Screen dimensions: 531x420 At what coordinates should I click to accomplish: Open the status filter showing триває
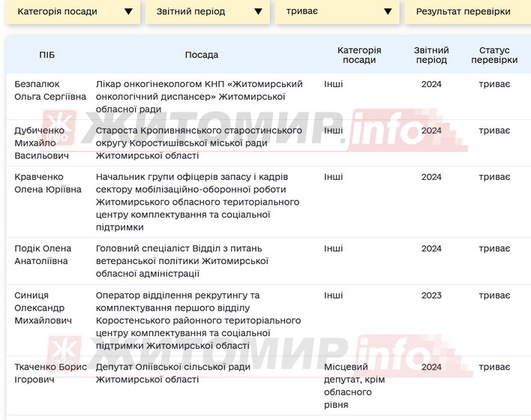(337, 12)
